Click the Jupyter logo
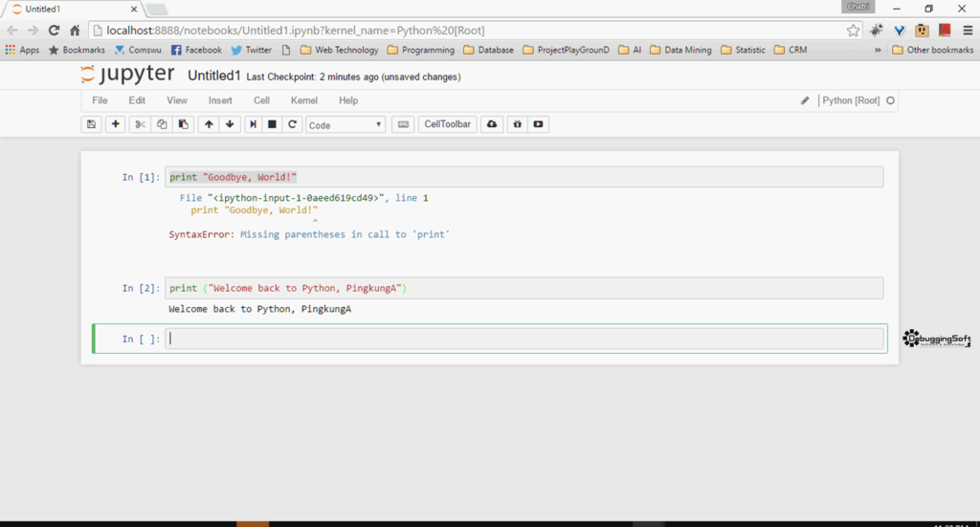Viewport: 980px width, 527px height. pyautogui.click(x=127, y=74)
